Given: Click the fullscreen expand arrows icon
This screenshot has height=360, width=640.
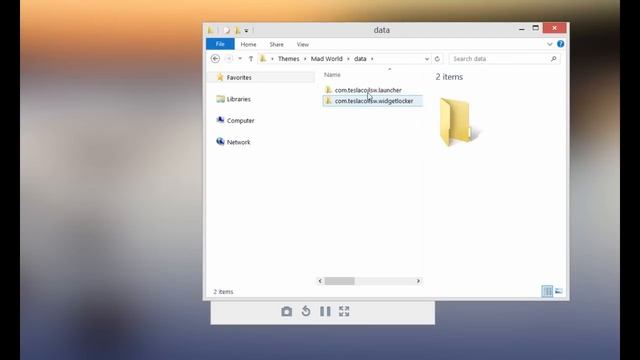Looking at the screenshot, I should point(344,311).
